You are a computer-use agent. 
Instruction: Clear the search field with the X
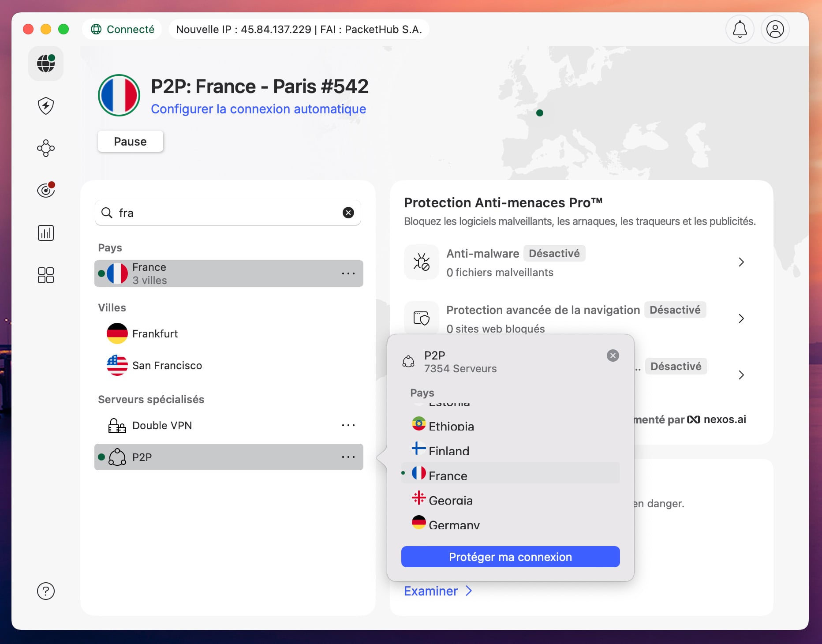tap(348, 213)
